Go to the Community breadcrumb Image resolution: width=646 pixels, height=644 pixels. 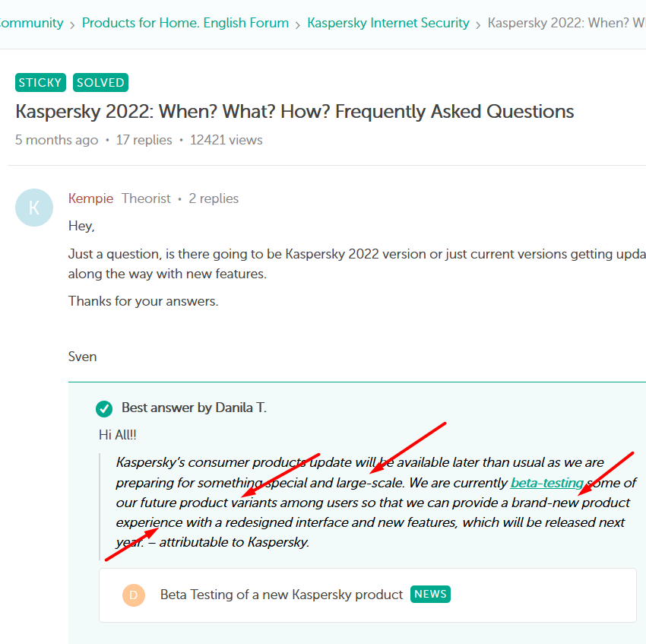coord(32,23)
